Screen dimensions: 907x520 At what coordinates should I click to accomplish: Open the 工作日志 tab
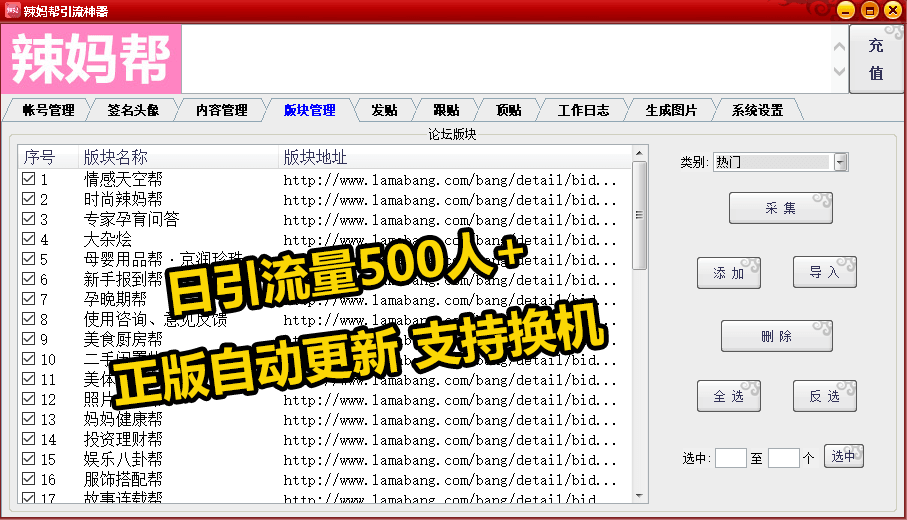click(x=583, y=110)
